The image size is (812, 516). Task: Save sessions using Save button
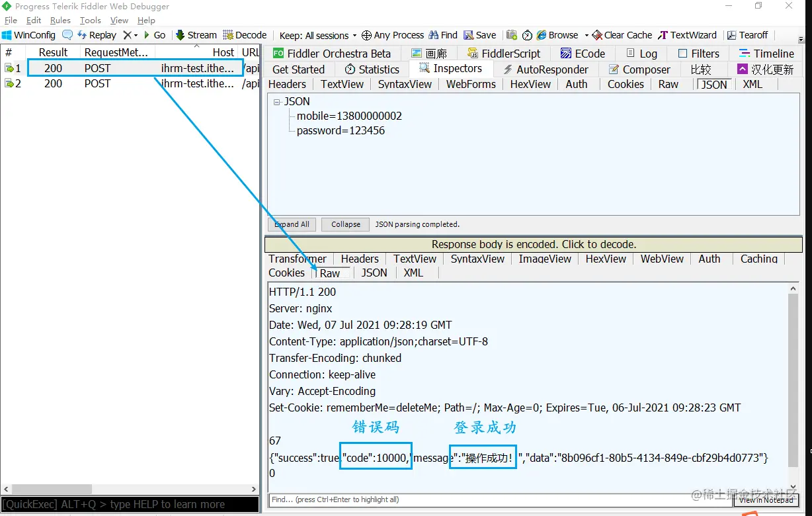pos(479,35)
